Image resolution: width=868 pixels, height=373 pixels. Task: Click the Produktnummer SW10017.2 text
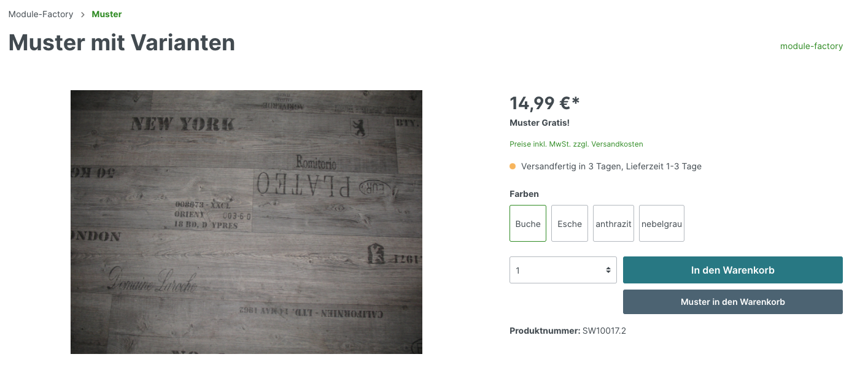coord(568,331)
